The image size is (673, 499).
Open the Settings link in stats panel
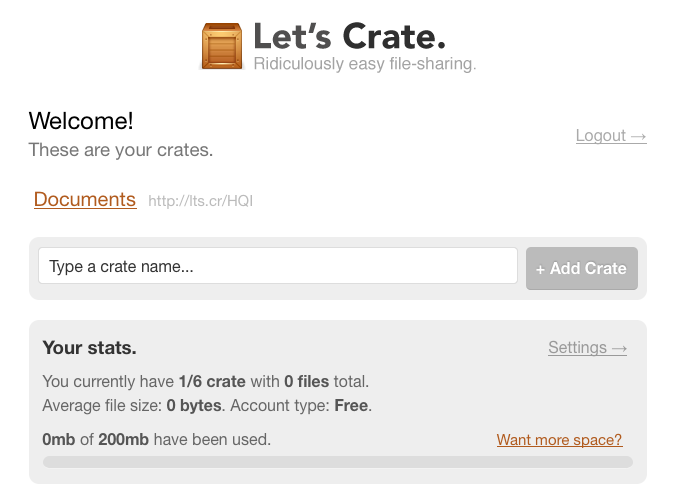click(587, 348)
